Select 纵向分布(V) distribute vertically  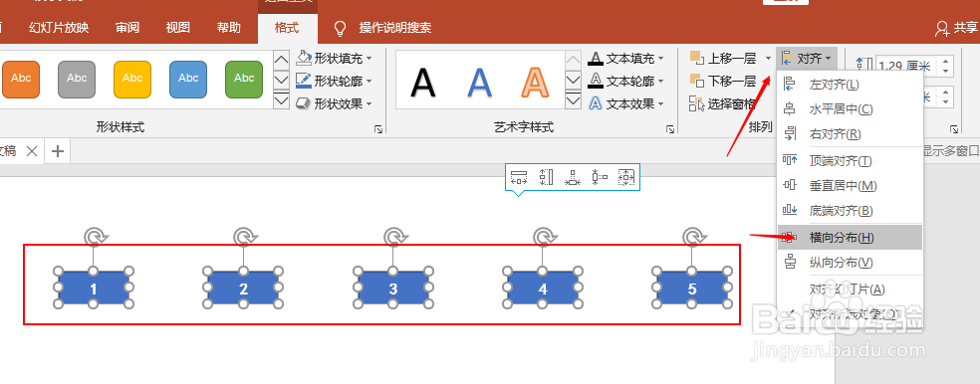[850, 263]
